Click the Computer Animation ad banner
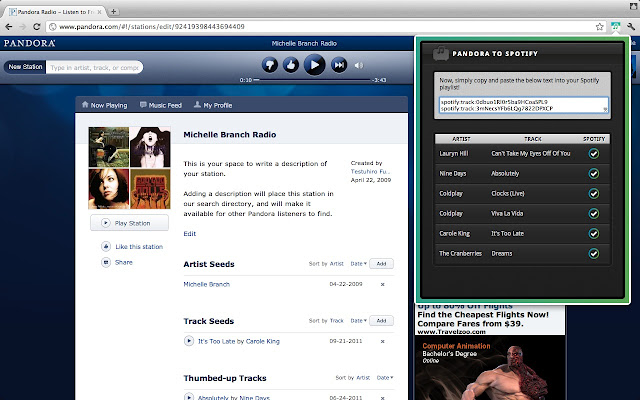640x400 pixels. click(x=490, y=368)
